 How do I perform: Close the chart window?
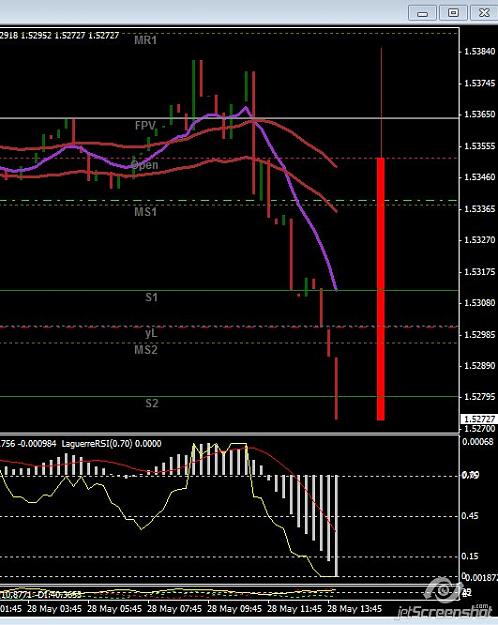484,13
